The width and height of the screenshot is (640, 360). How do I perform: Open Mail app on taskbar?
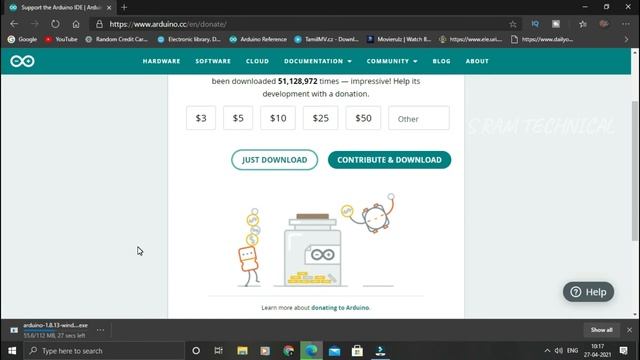tap(334, 351)
